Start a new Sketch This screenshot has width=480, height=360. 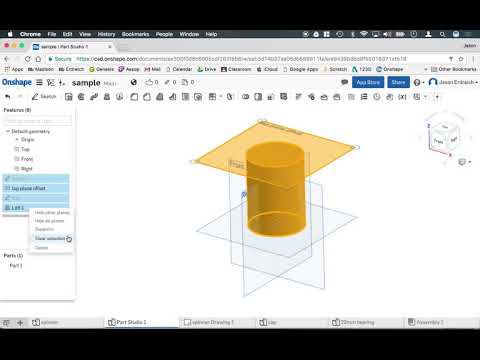pyautogui.click(x=44, y=97)
